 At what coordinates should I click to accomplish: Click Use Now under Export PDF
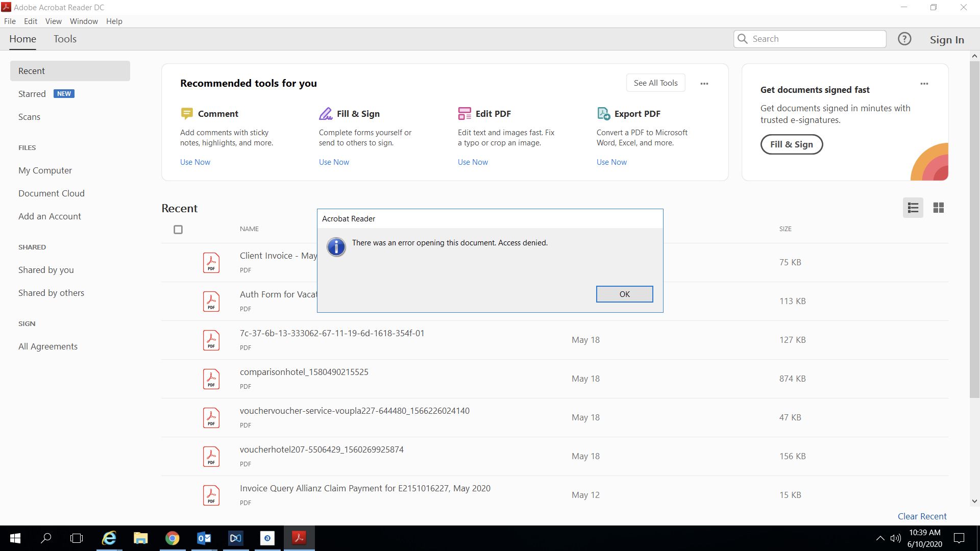611,162
